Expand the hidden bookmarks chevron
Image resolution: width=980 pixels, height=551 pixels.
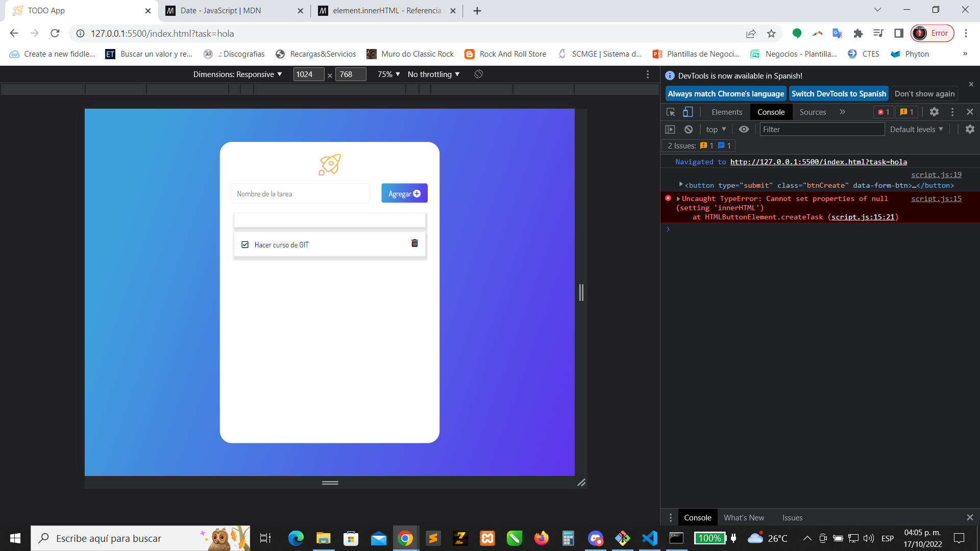[x=965, y=54]
